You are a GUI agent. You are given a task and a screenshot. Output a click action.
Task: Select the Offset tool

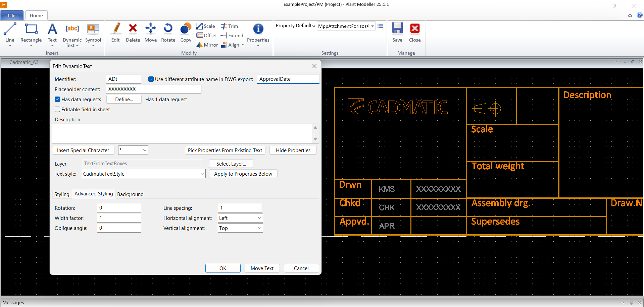[x=206, y=36]
